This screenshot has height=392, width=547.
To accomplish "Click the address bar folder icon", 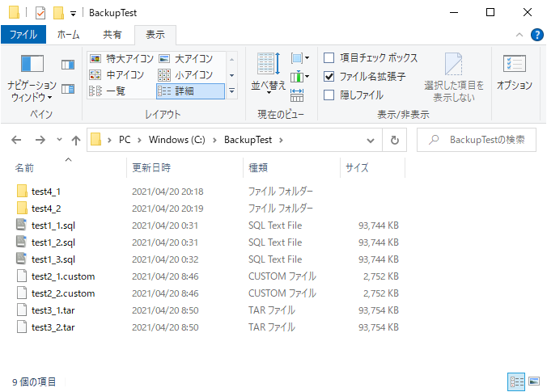I will (95, 140).
